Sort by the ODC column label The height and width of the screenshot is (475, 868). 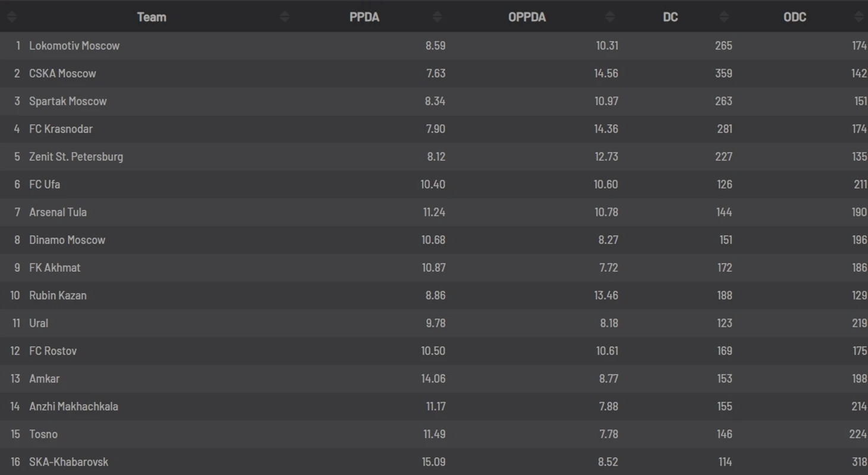pos(795,17)
